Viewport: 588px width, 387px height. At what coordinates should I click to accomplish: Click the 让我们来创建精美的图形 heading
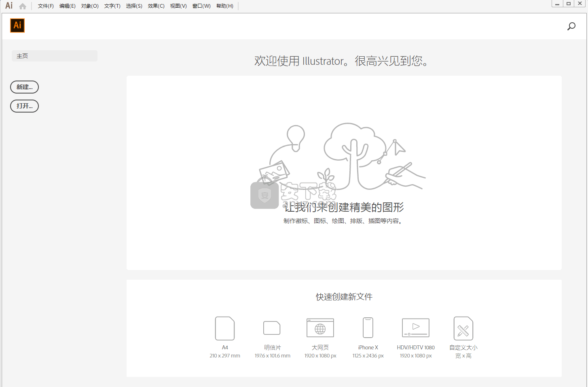click(344, 207)
